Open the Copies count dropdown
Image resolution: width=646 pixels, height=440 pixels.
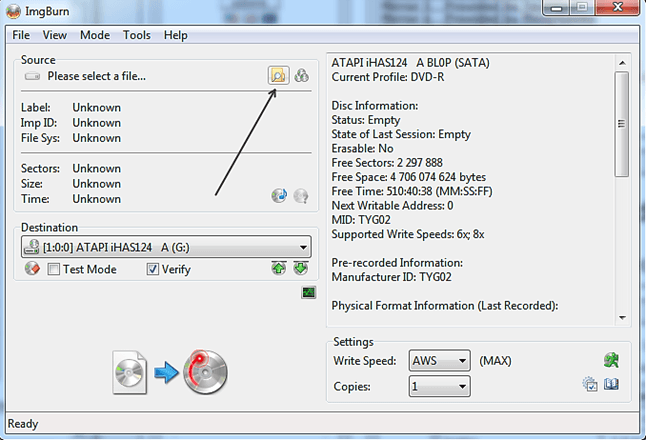pos(461,386)
